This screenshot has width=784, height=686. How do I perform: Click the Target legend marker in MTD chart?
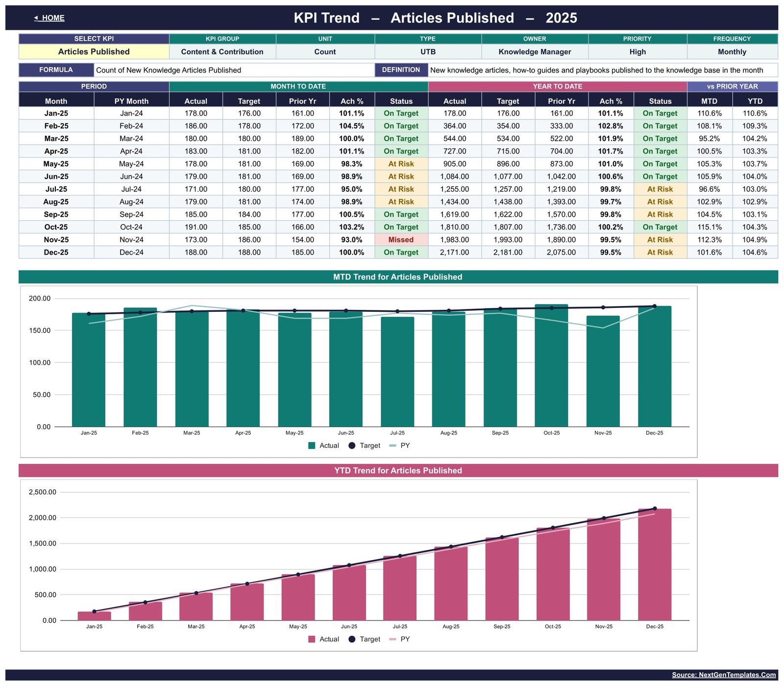352,446
